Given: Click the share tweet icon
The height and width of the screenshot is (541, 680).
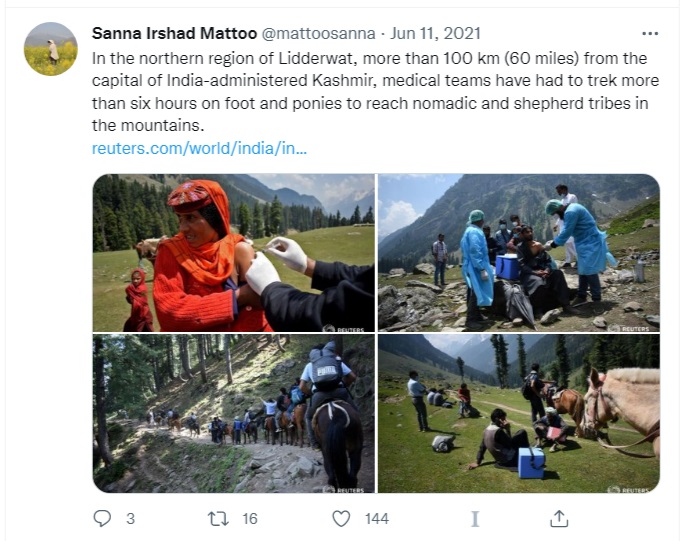Looking at the screenshot, I should pyautogui.click(x=559, y=518).
